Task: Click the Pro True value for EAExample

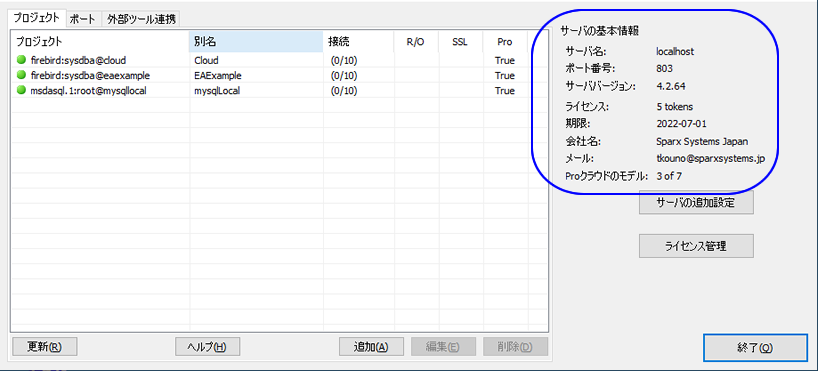Action: (504, 76)
